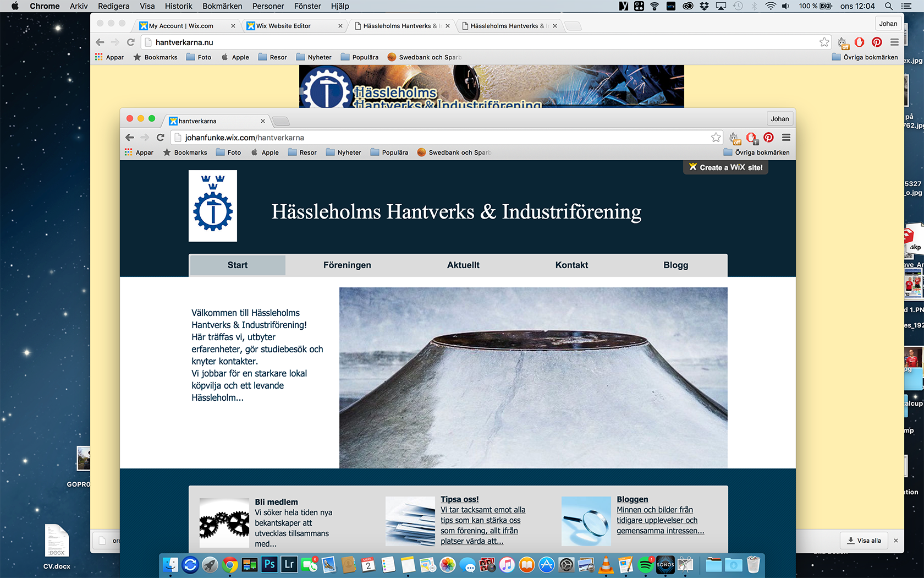Open Chrome menu in back hantverkarna.nu window
This screenshot has height=578, width=924.
pos(894,42)
